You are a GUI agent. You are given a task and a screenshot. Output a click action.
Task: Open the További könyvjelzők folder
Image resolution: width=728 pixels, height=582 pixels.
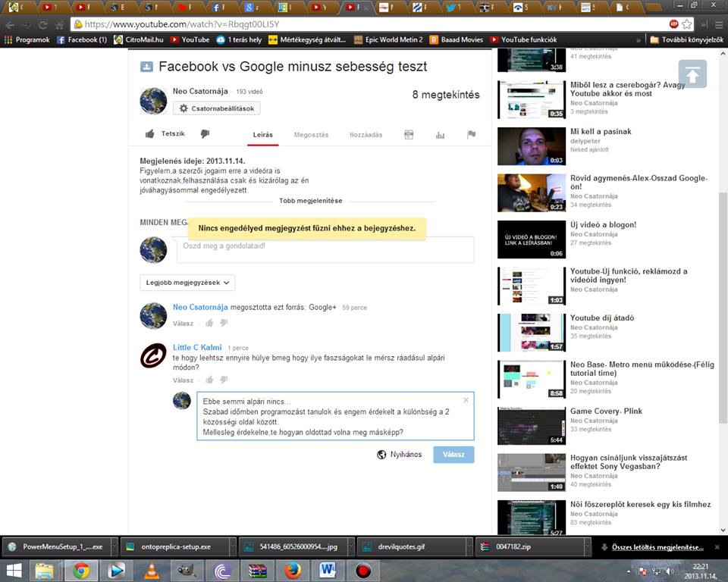point(687,40)
